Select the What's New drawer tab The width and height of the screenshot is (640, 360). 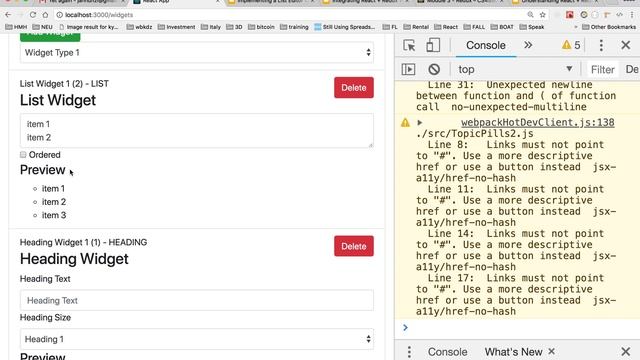(x=513, y=352)
